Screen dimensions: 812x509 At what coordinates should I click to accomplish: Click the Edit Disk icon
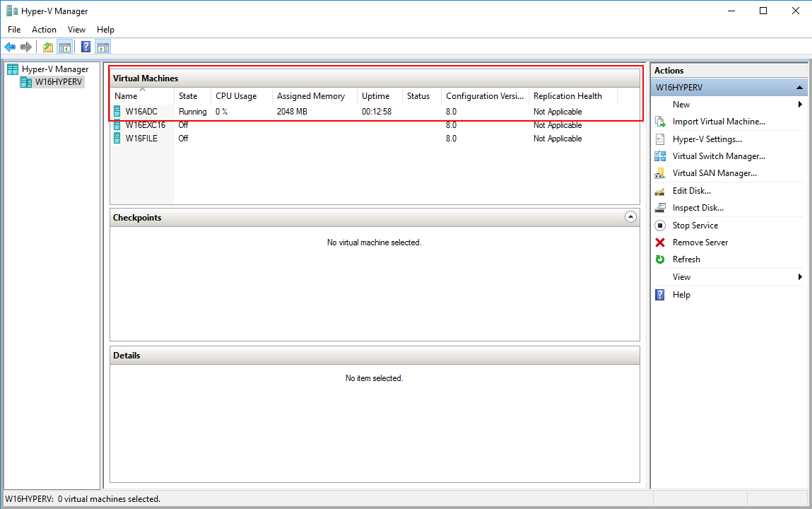[660, 191]
